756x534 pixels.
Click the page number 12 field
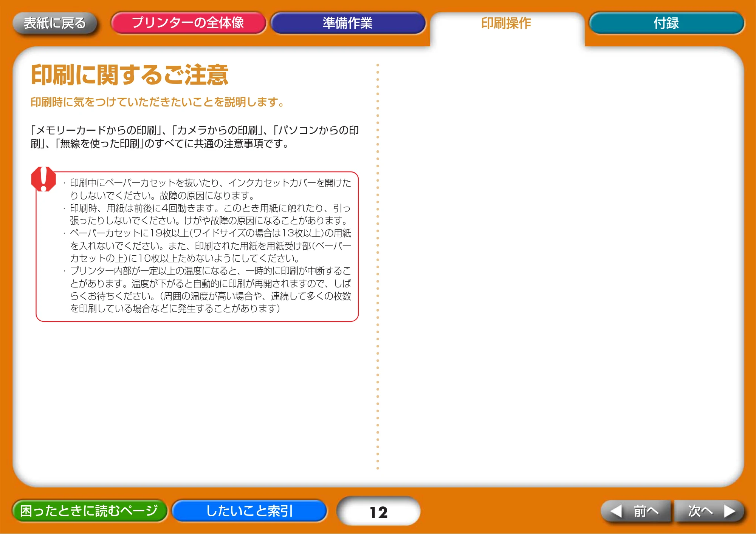point(379,511)
